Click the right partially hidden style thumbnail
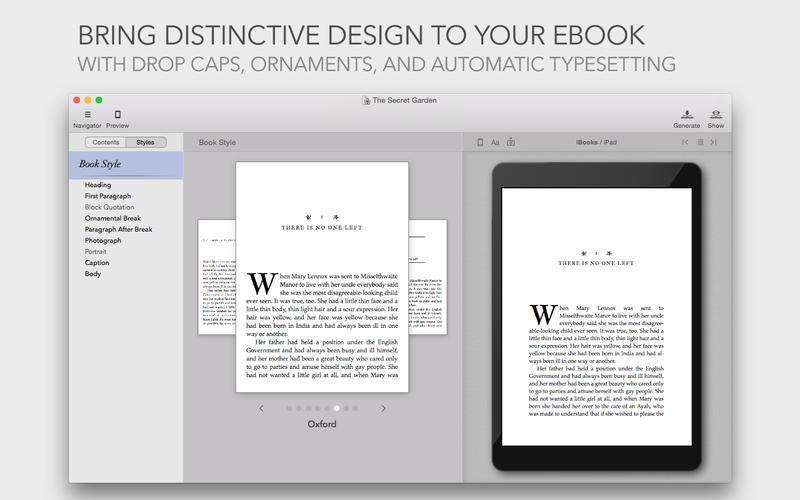Viewport: 800px width, 500px height. (428, 277)
